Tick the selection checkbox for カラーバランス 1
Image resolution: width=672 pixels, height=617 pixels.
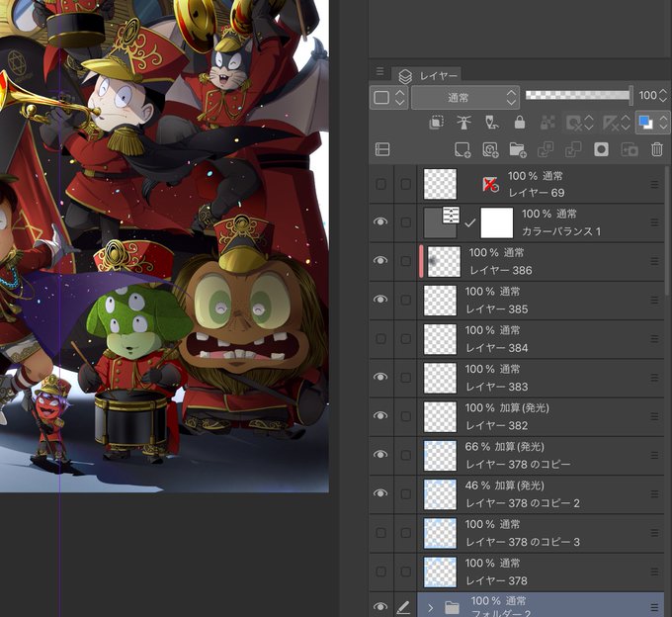405,222
